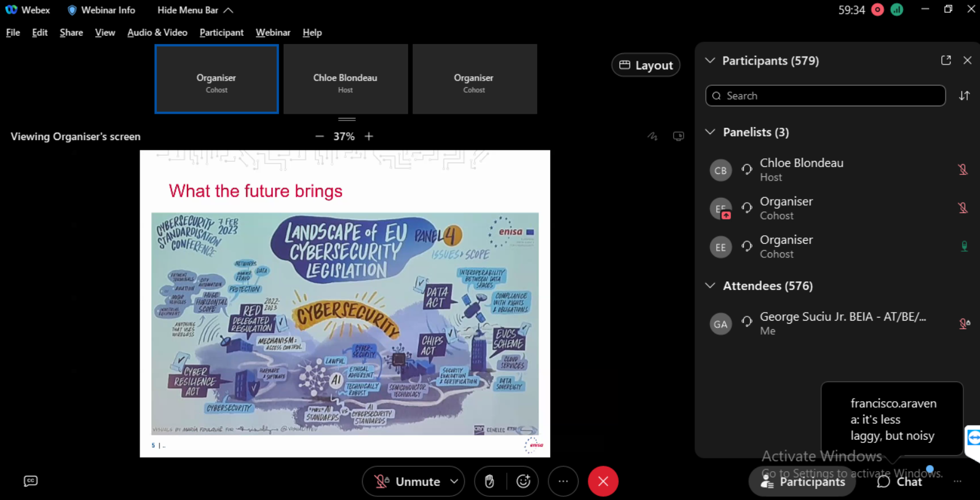Click the red recording indicator icon
The width and height of the screenshot is (980, 500).
[x=877, y=10]
